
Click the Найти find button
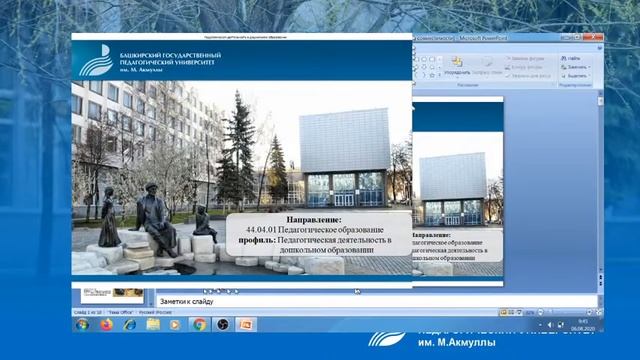[571, 58]
